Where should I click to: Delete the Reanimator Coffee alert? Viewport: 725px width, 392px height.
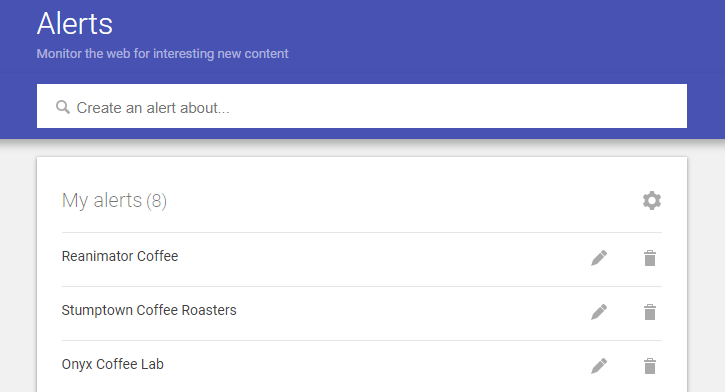(x=650, y=258)
